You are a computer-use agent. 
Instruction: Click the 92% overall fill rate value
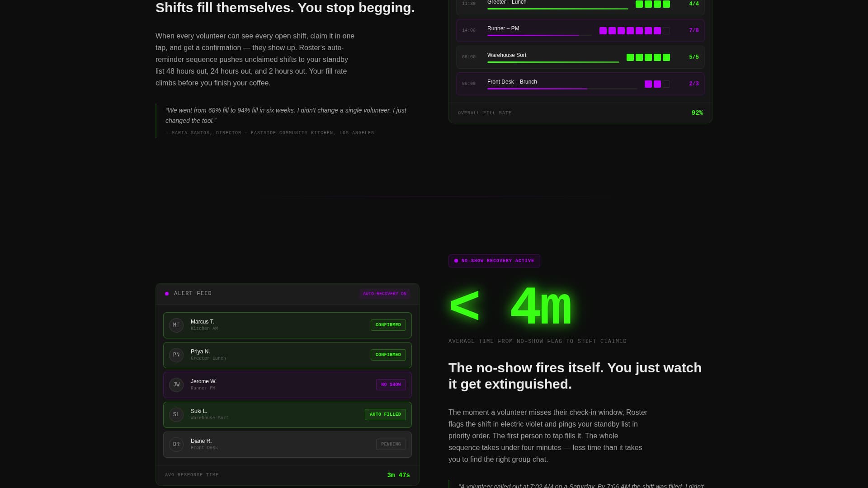point(698,113)
